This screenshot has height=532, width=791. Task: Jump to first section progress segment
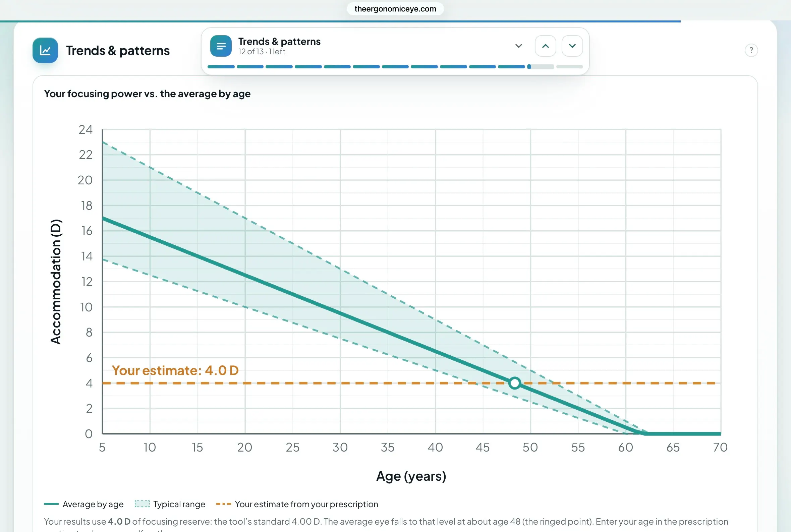(221, 67)
